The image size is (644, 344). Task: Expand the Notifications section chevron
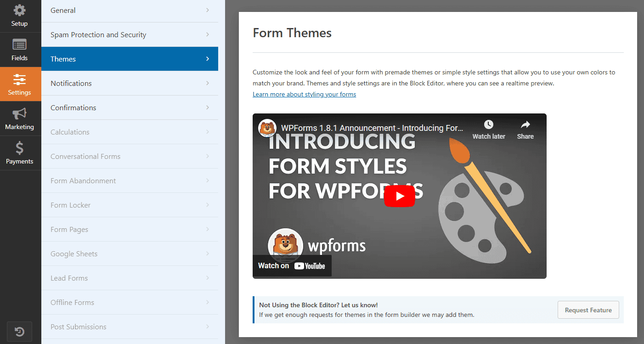[208, 83]
